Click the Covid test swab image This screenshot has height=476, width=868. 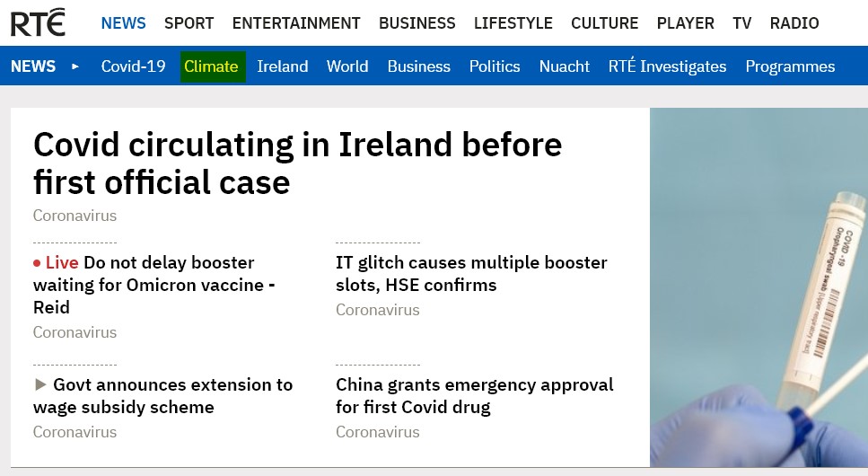click(758, 287)
